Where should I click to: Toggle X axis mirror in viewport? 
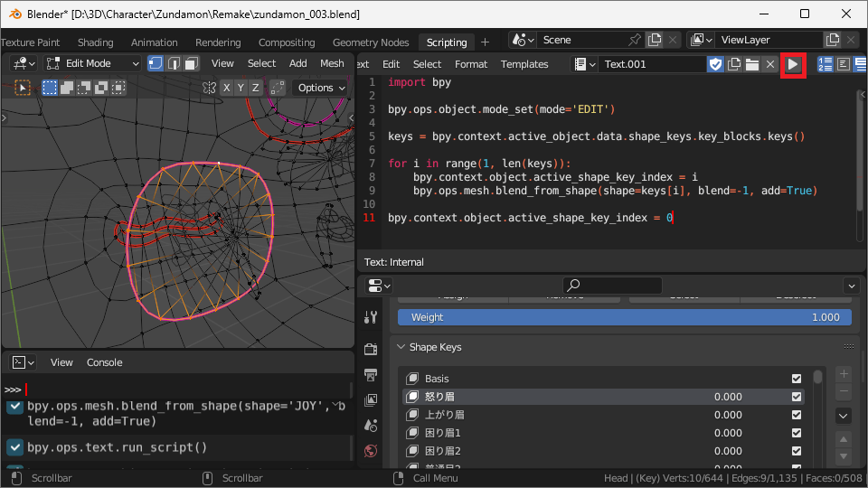click(x=225, y=88)
